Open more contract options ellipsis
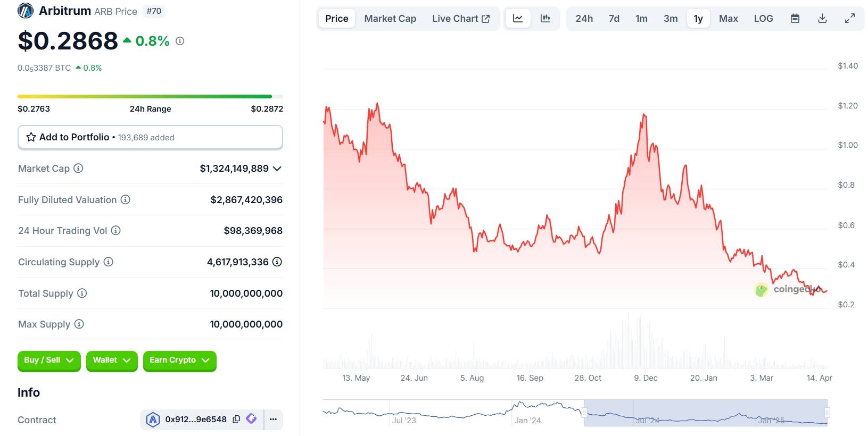 273,420
